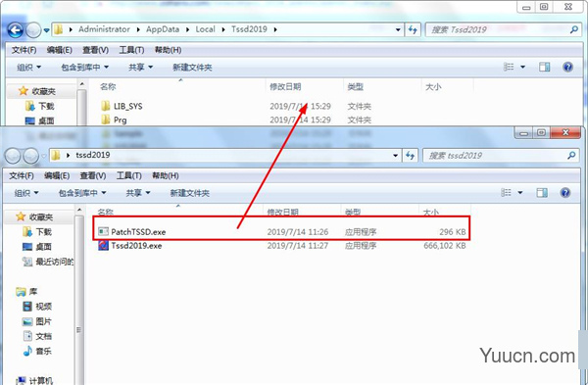The width and height of the screenshot is (588, 385).
Task: Open 工具(T) menu in the front window
Action: [x=128, y=175]
